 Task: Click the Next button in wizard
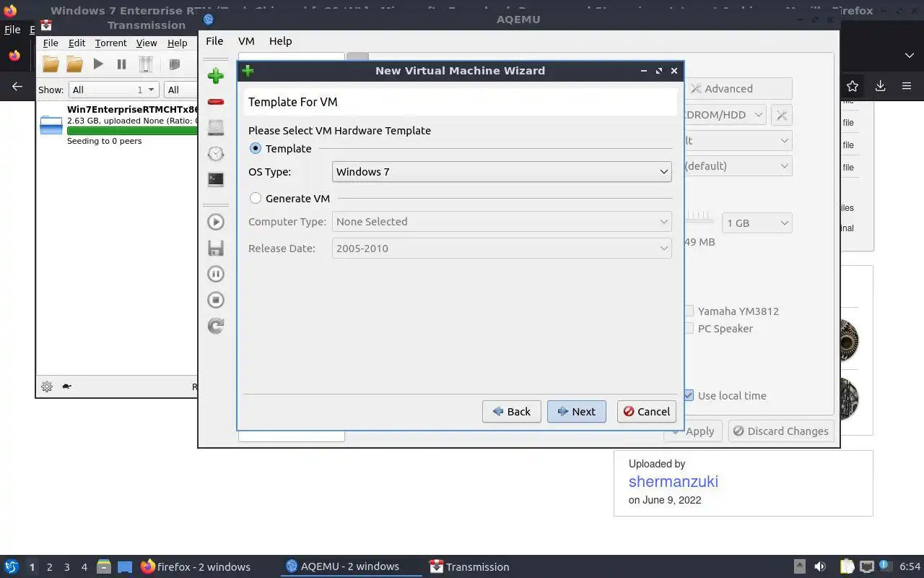pos(576,411)
